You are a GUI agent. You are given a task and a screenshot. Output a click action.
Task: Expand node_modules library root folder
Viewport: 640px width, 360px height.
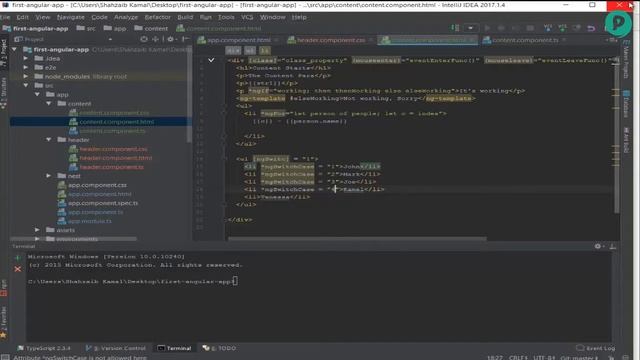pos(26,76)
